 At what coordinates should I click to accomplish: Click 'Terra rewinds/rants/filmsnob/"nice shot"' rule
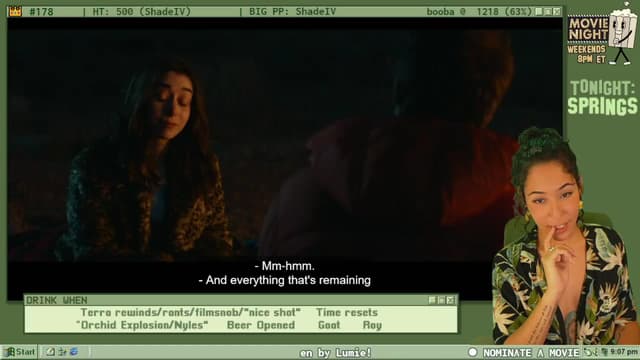tap(190, 313)
